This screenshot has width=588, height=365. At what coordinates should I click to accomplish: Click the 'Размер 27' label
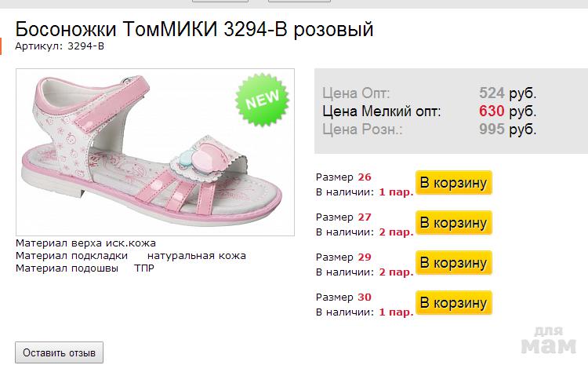pyautogui.click(x=343, y=217)
